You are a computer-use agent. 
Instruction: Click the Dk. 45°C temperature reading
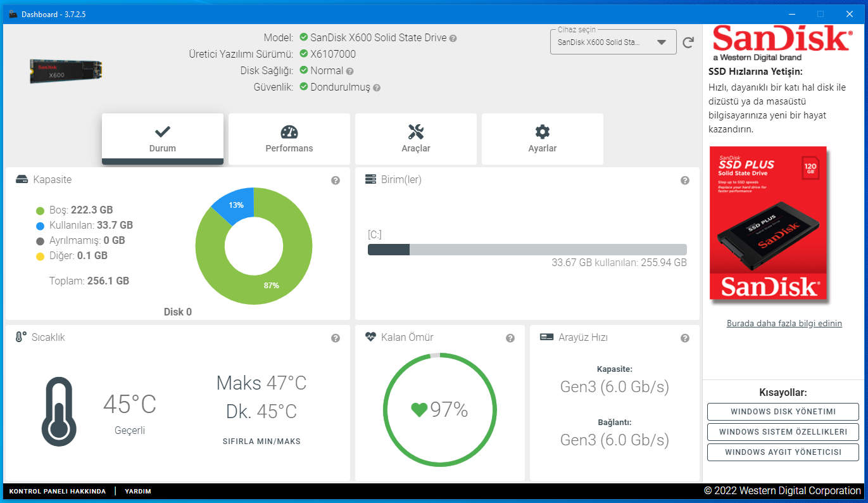[x=261, y=412]
